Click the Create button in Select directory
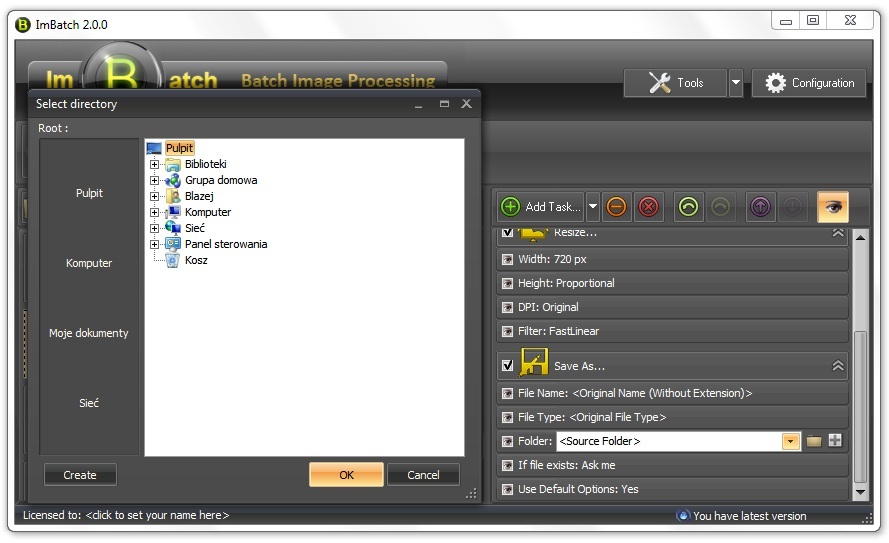 click(80, 475)
